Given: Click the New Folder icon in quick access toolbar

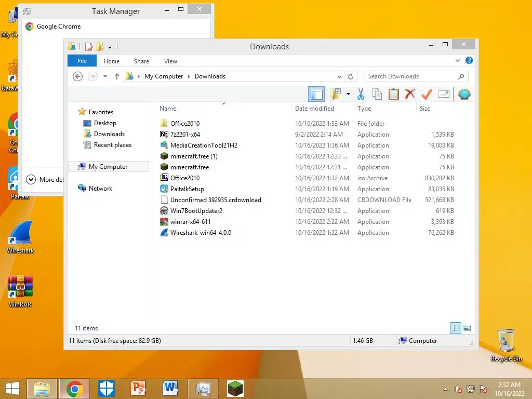Looking at the screenshot, I should point(100,46).
